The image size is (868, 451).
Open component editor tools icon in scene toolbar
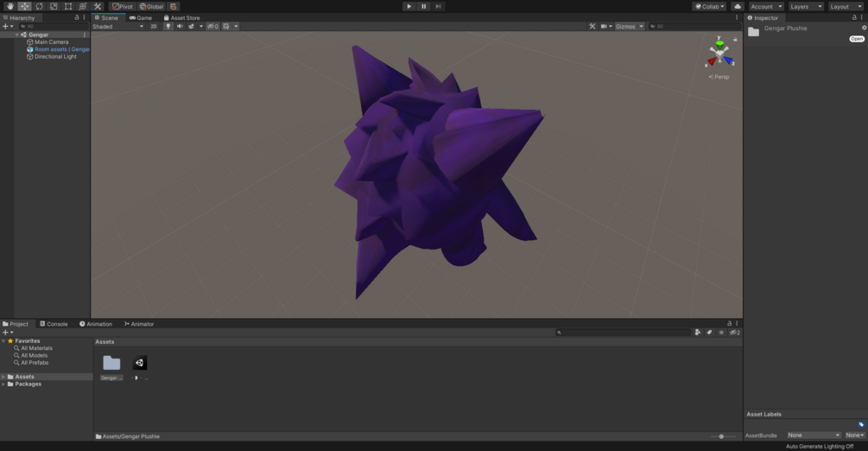(x=592, y=26)
